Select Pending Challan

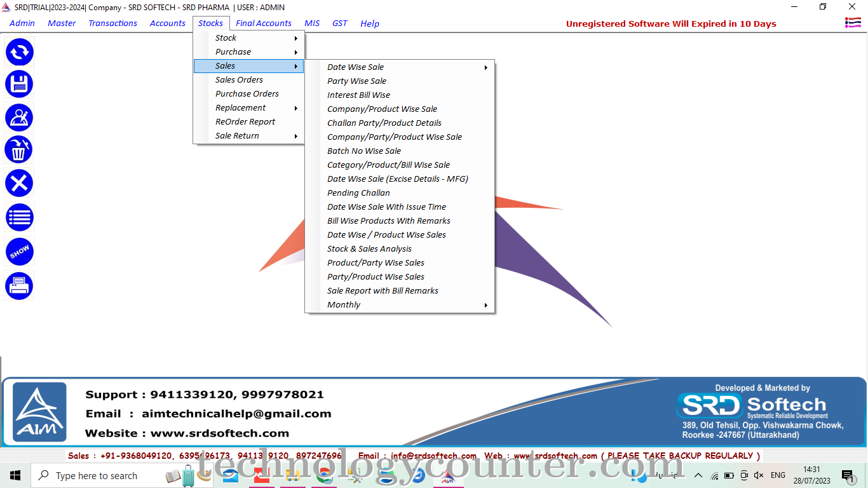[400, 193]
